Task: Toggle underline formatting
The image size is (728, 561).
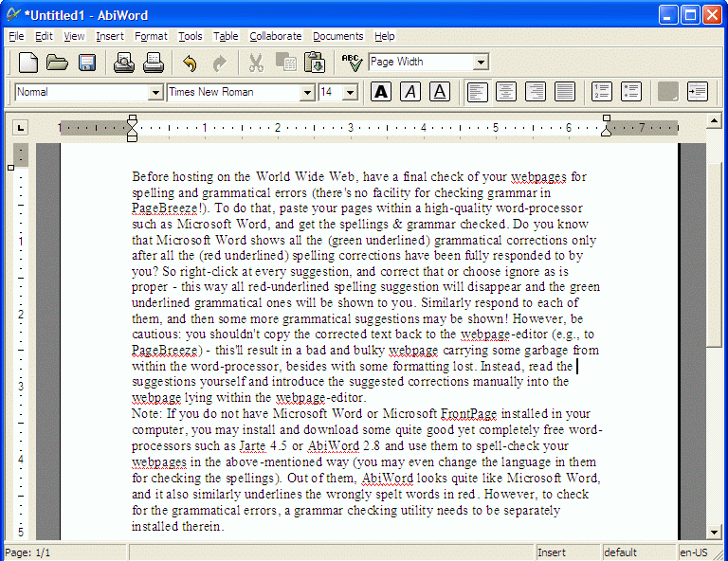Action: (x=439, y=92)
